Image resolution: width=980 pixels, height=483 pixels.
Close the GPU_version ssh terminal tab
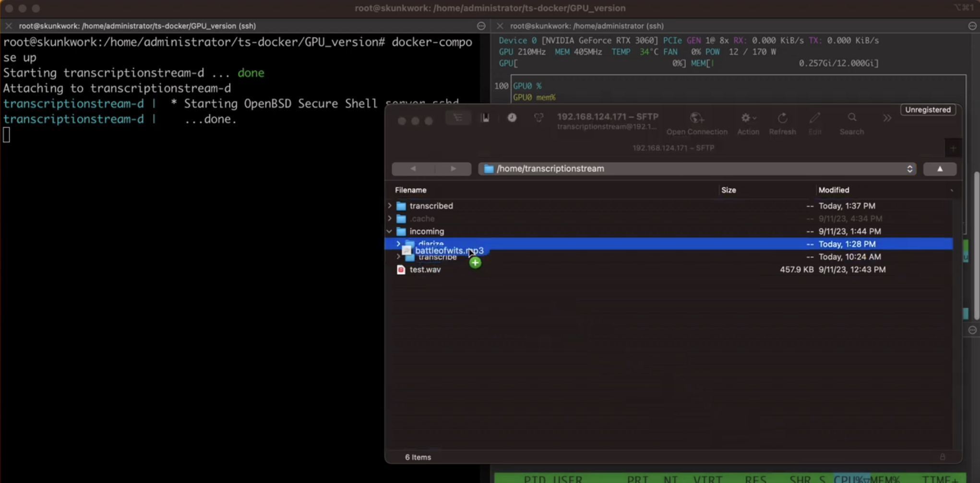pyautogui.click(x=8, y=26)
